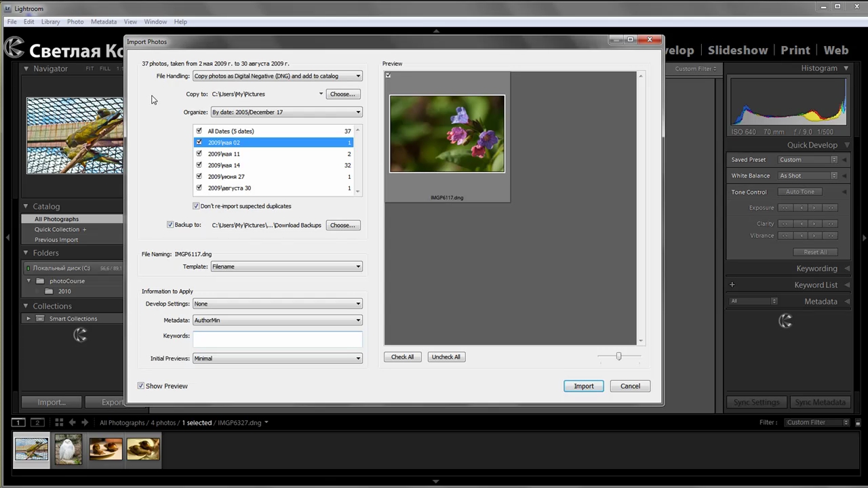
Task: Collapse the Histogram panel triangle
Action: [x=846, y=68]
